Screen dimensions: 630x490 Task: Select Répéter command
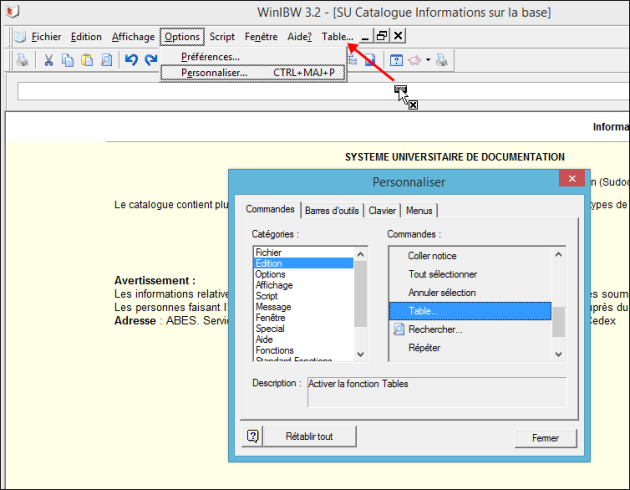point(470,348)
